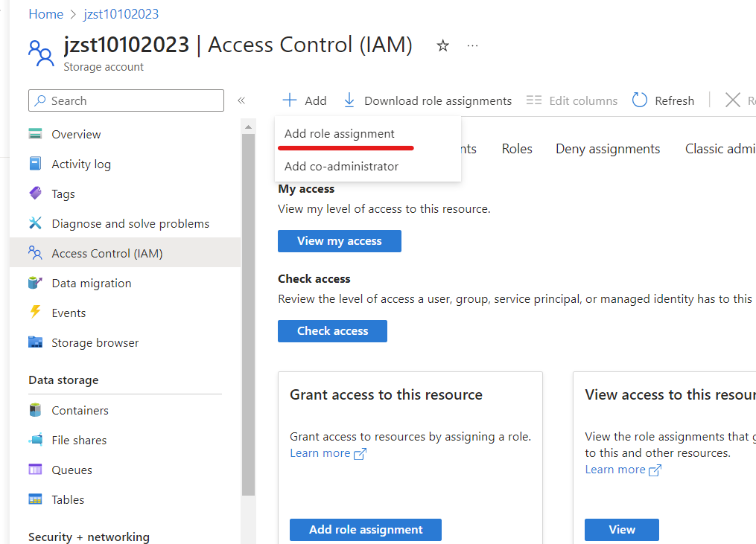Click the magnifier icon in Search box
Image resolution: width=756 pixels, height=544 pixels.
pyautogui.click(x=40, y=100)
